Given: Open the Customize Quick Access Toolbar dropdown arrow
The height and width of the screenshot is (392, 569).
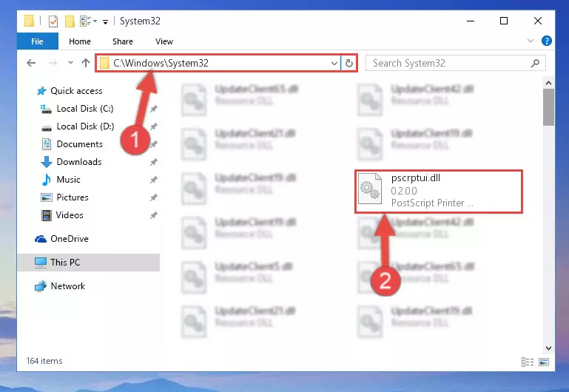Looking at the screenshot, I should pos(105,22).
